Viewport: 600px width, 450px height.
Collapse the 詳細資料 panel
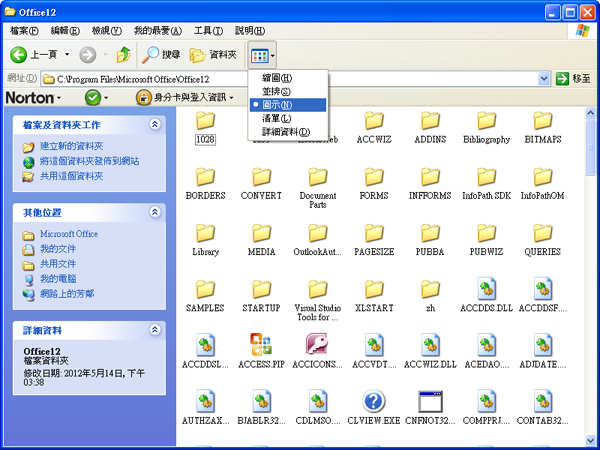point(155,329)
